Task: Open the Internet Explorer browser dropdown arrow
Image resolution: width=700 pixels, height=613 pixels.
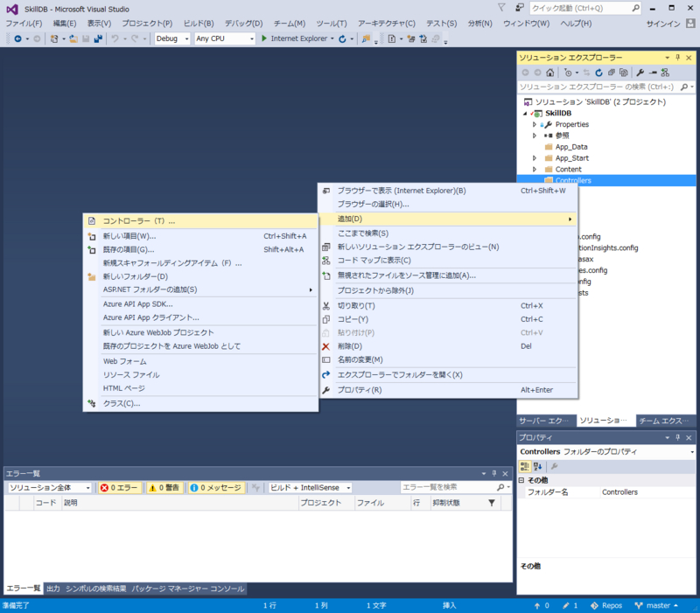Action: [x=332, y=38]
